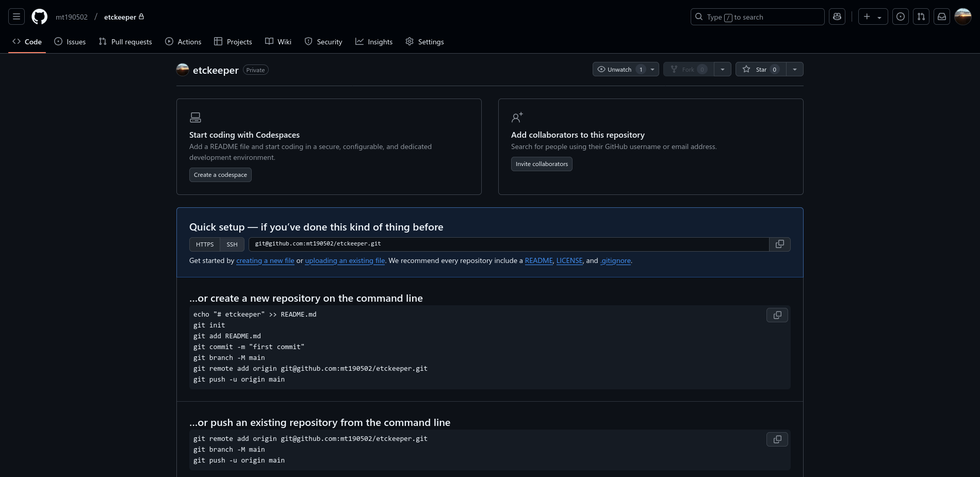This screenshot has width=980, height=477.
Task: Focus the 'Type / to search' field
Action: pos(758,17)
